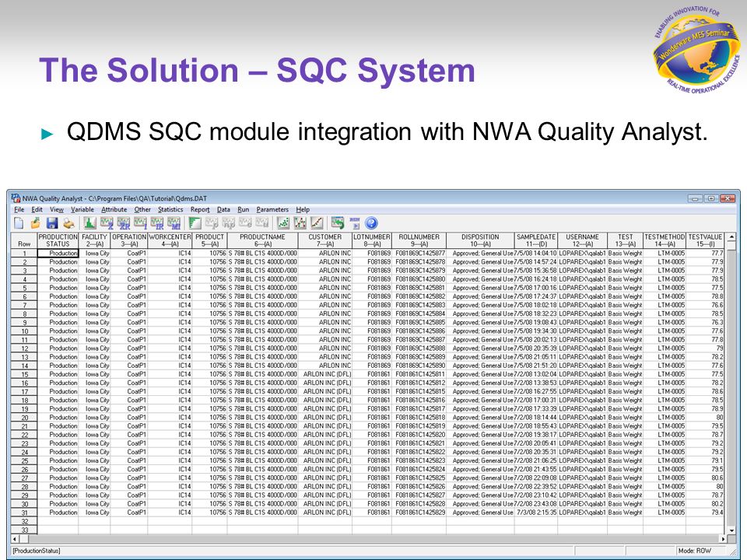Click the Open file folder icon
The height and width of the screenshot is (560, 747).
[36, 223]
